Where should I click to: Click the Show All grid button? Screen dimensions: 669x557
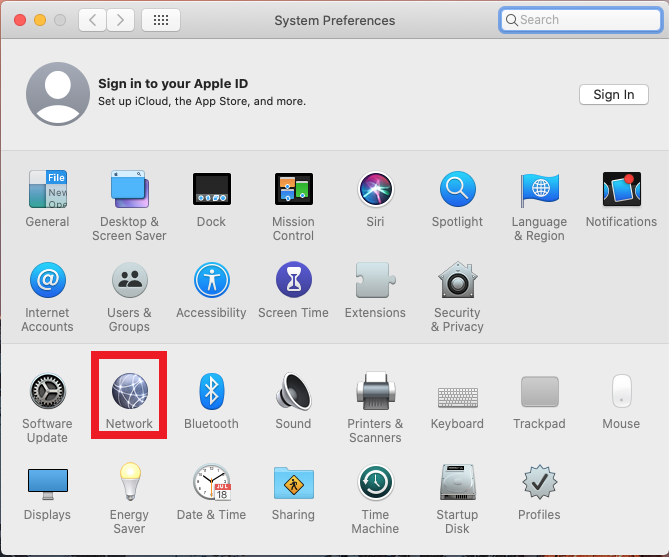click(161, 20)
